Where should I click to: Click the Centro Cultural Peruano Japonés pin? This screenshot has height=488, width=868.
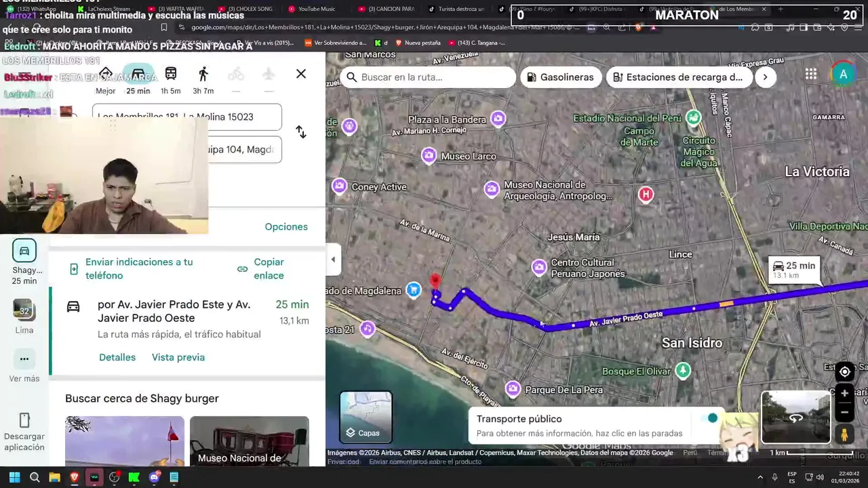(x=539, y=268)
